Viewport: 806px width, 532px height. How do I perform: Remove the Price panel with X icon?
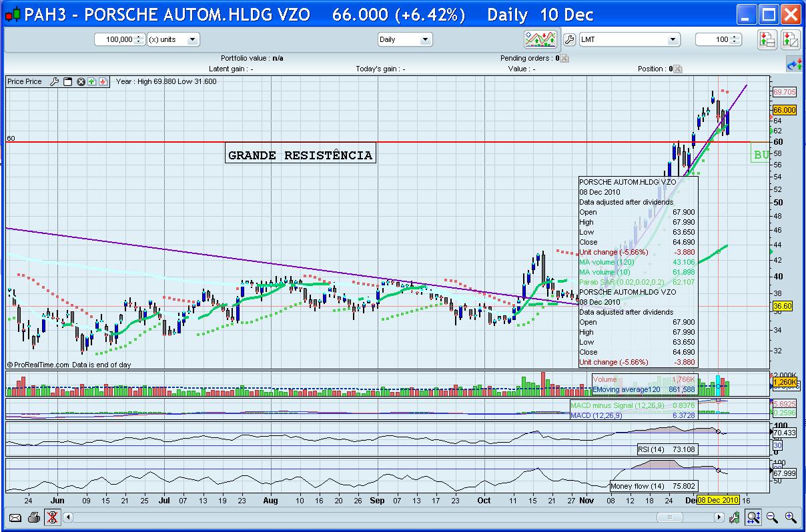pyautogui.click(x=81, y=82)
